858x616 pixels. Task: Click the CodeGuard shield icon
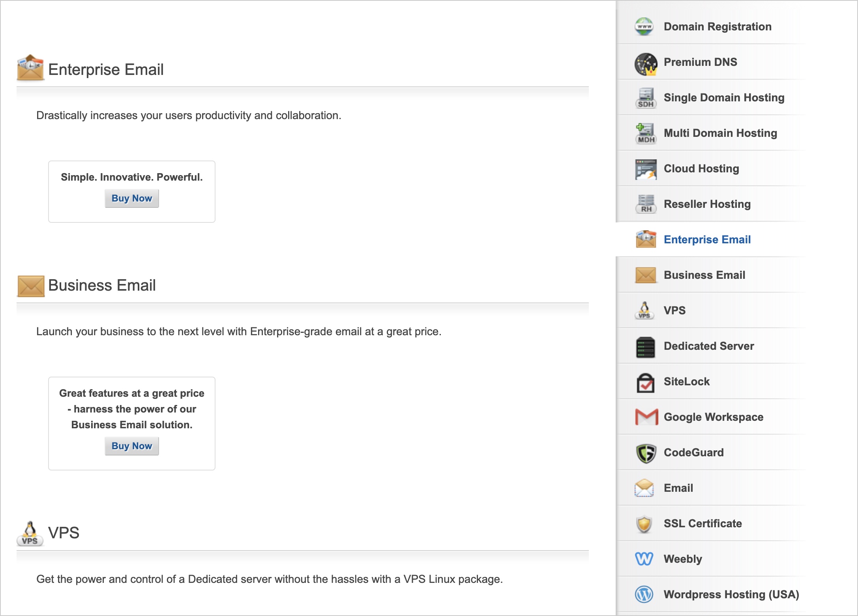[x=646, y=453]
